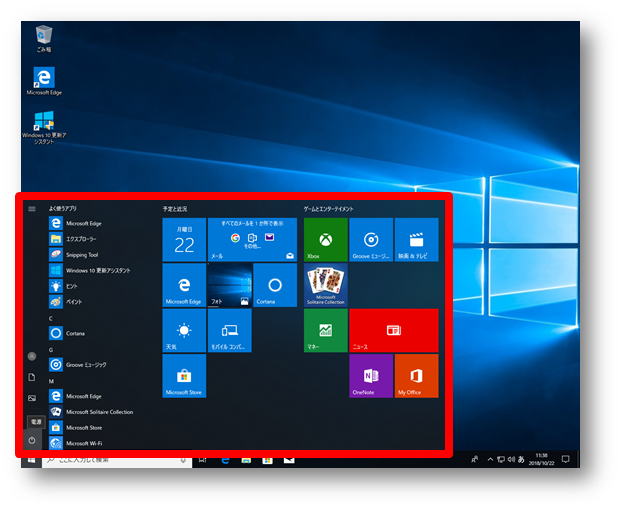Open Microsoft Edge from the taskbar
This screenshot has height=510, width=622.
point(225,460)
